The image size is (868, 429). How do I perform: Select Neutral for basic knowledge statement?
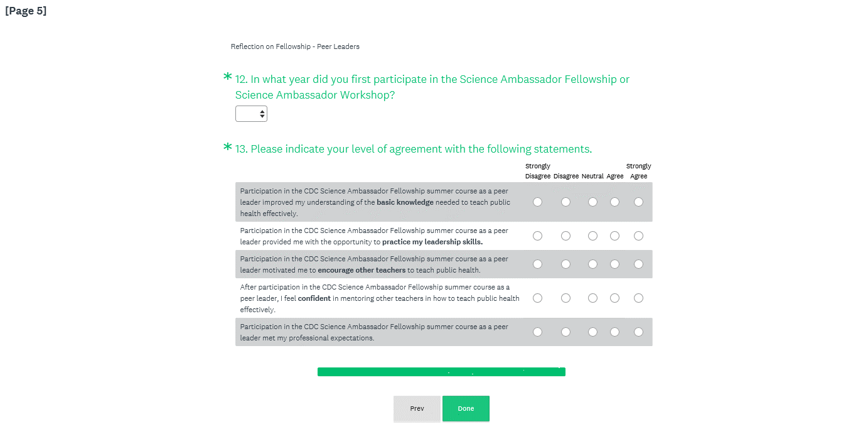(x=592, y=202)
